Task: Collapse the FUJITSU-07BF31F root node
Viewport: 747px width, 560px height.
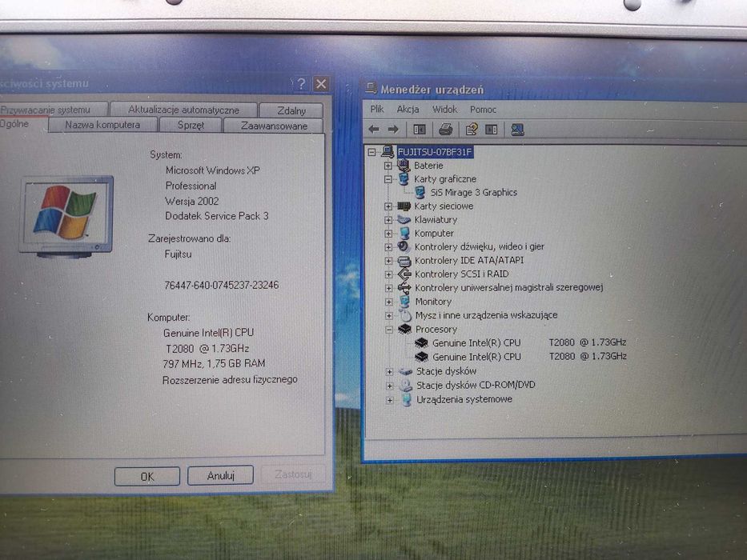Action: [371, 152]
